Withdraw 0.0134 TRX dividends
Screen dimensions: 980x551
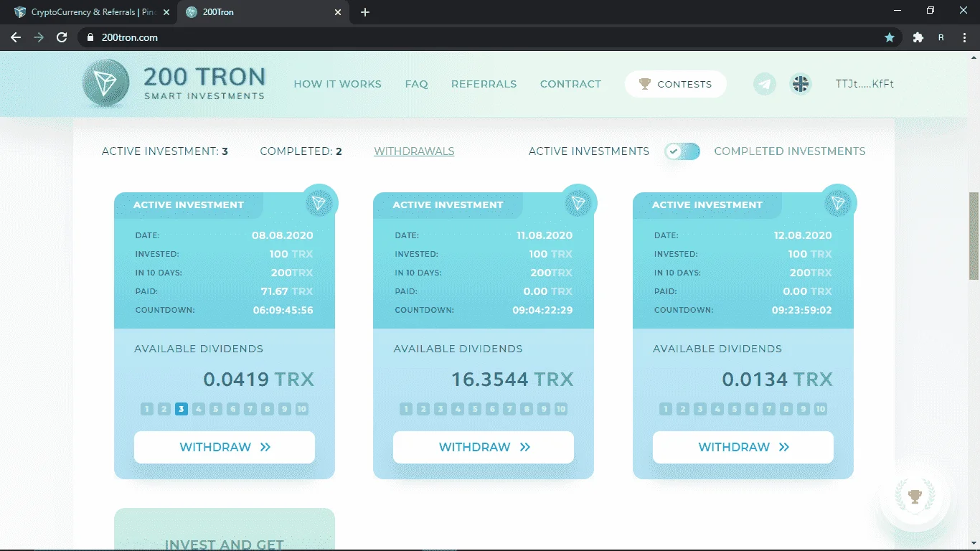[743, 447]
